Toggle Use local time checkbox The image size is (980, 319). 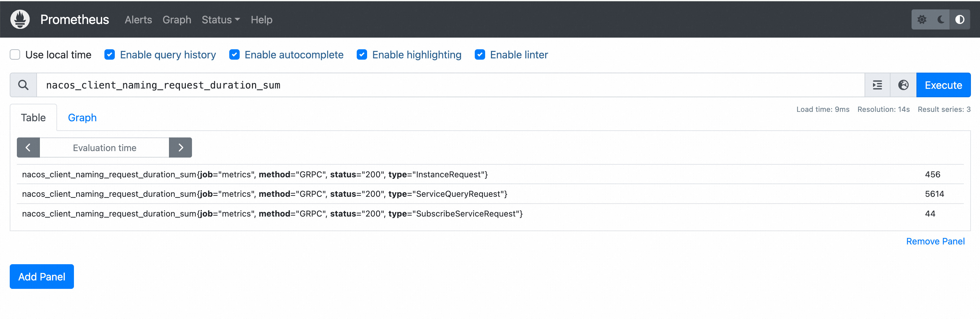[x=15, y=55]
